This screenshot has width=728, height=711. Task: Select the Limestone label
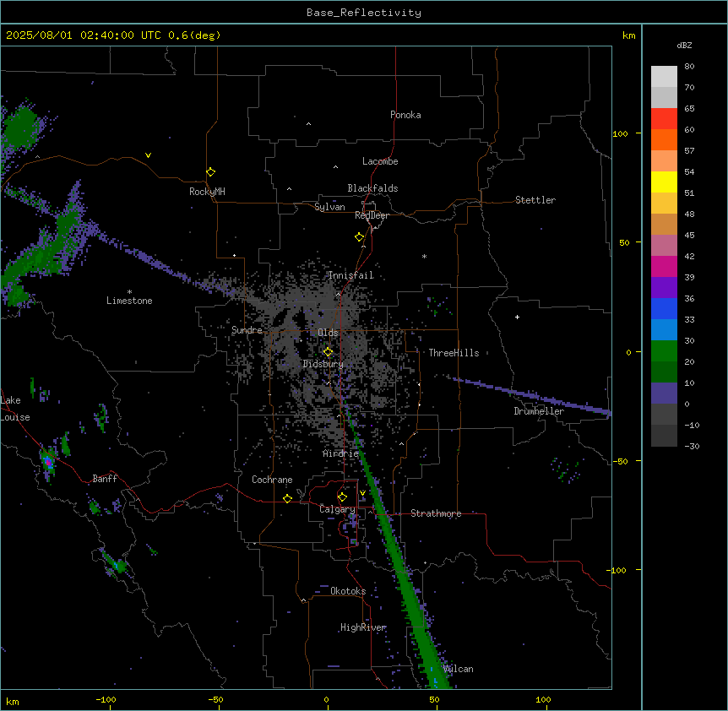129,301
